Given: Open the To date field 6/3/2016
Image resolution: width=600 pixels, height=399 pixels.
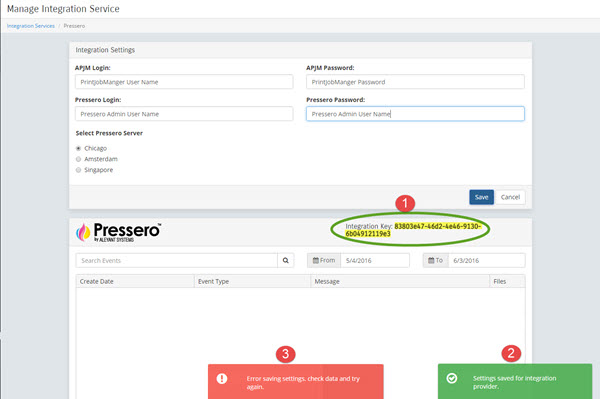Looking at the screenshot, I should tap(487, 261).
